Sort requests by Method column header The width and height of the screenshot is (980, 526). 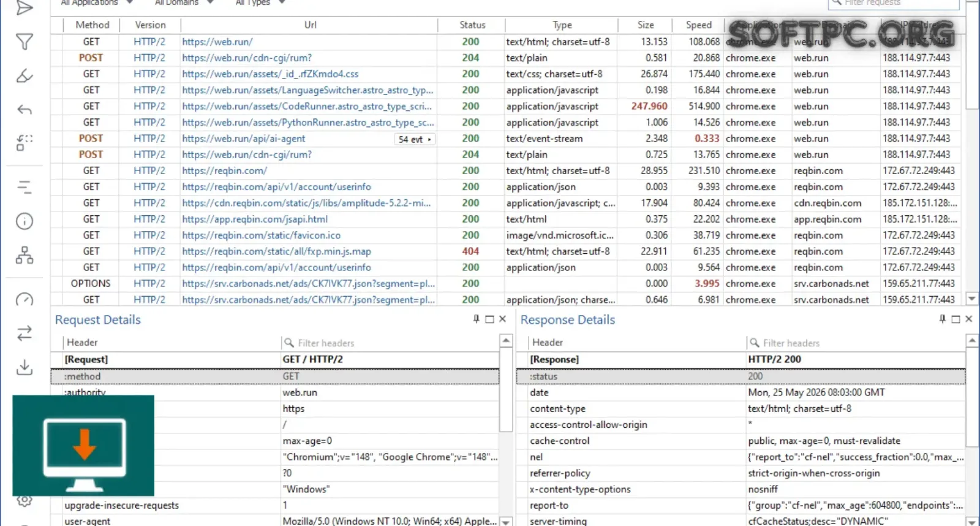(92, 25)
